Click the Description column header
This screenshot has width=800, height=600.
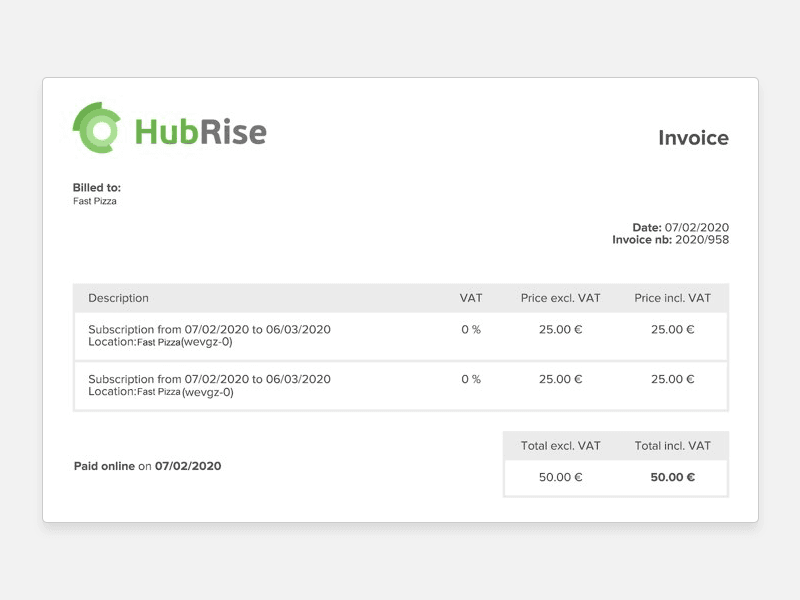point(118,298)
